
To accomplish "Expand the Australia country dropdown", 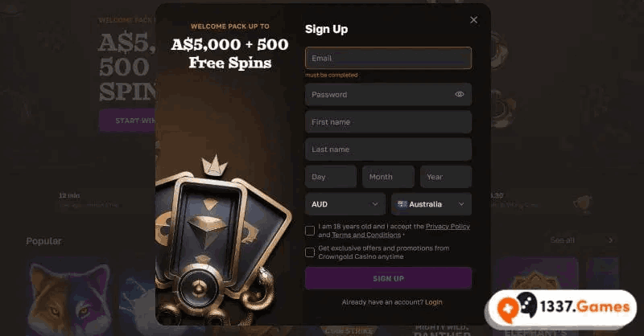I will (x=431, y=204).
